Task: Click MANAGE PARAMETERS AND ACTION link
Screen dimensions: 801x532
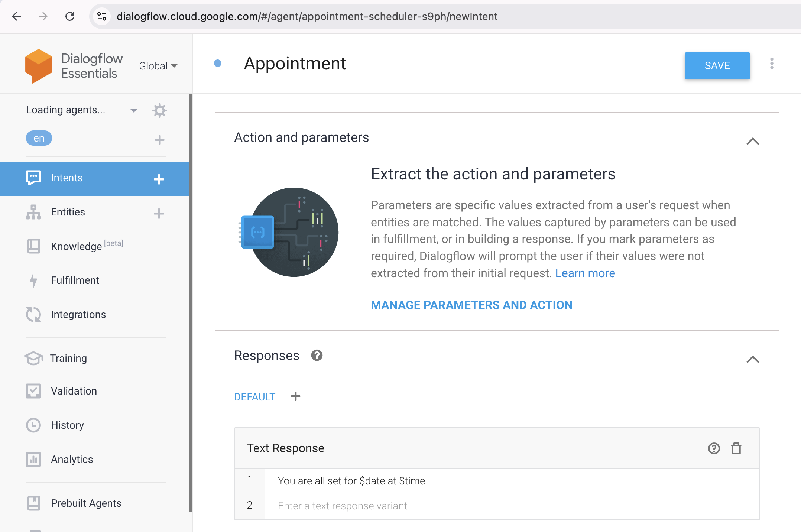Action: 471,305
